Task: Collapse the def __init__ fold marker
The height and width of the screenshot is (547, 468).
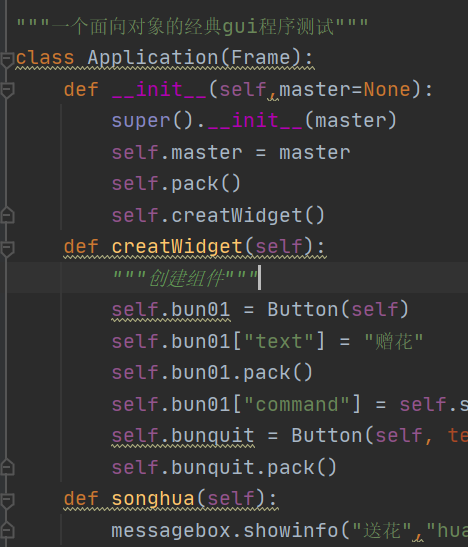Action: [x=7, y=90]
